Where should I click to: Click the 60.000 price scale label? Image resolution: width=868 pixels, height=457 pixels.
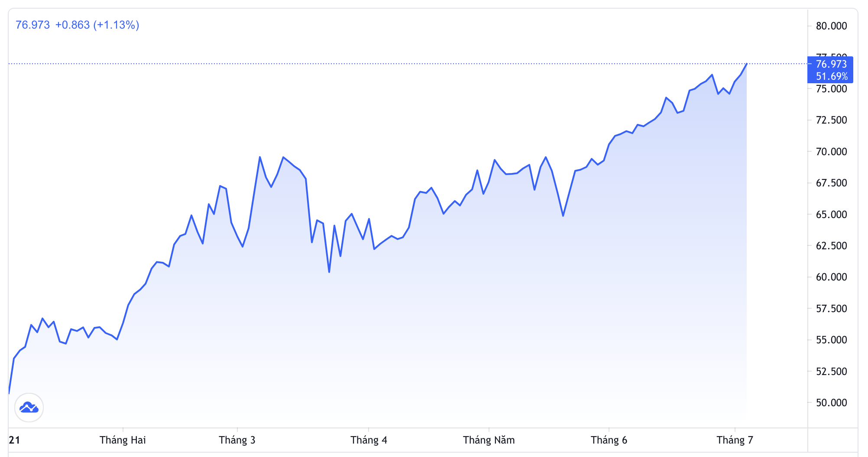click(x=831, y=277)
